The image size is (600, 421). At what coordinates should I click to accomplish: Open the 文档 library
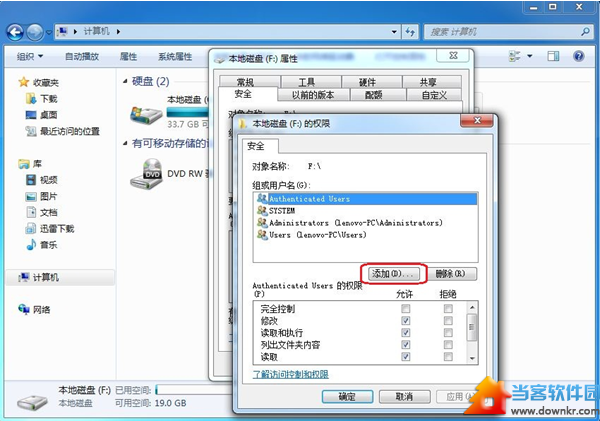(x=41, y=212)
